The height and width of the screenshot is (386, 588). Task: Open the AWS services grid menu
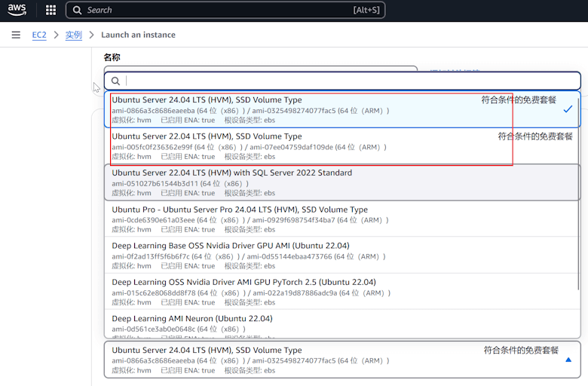click(x=51, y=11)
